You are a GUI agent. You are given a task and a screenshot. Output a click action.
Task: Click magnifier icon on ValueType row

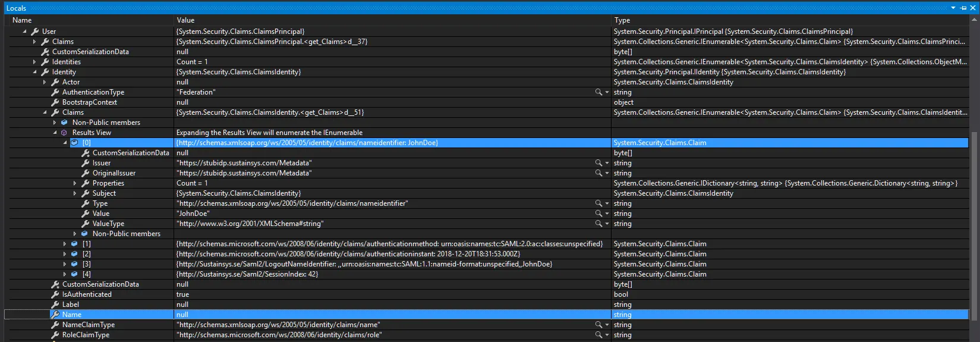click(598, 224)
